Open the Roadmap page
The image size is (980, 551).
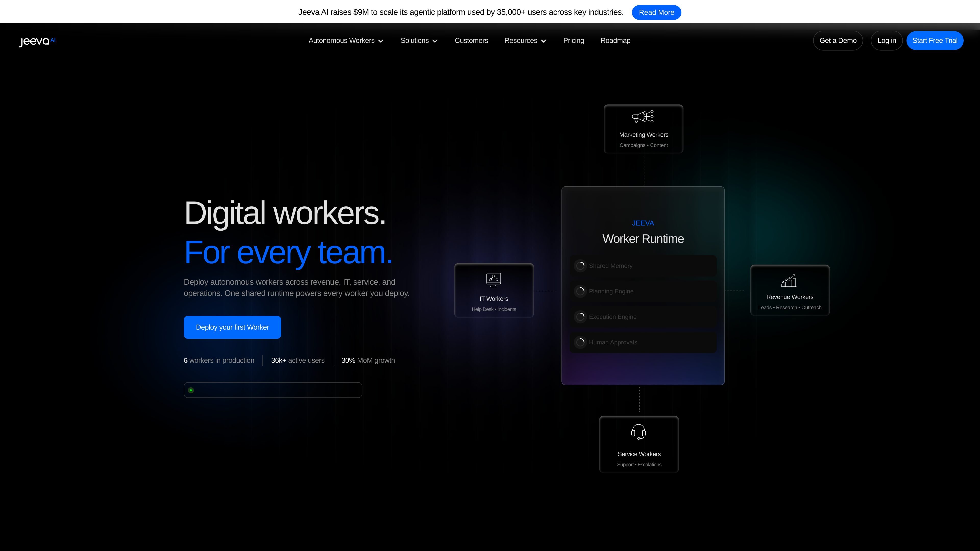tap(616, 41)
